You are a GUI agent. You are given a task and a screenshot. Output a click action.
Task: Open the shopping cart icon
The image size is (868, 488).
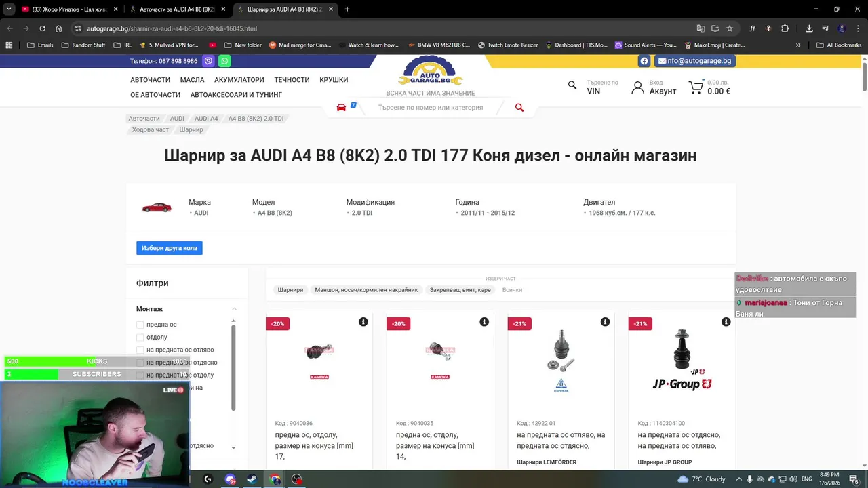(696, 87)
